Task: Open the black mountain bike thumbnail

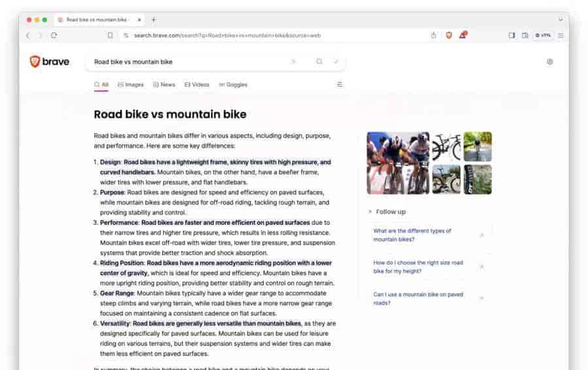Action: point(446,146)
